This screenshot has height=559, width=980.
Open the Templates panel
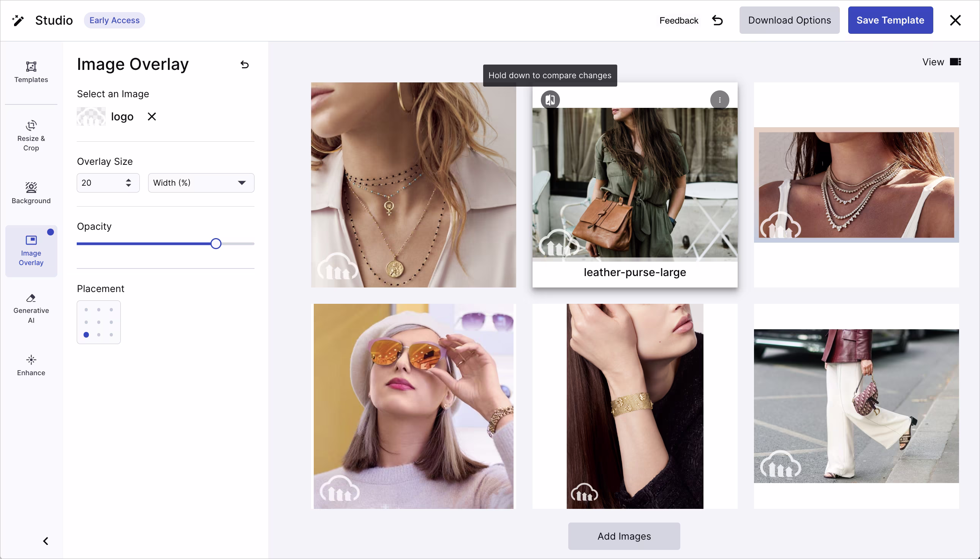[x=31, y=72]
